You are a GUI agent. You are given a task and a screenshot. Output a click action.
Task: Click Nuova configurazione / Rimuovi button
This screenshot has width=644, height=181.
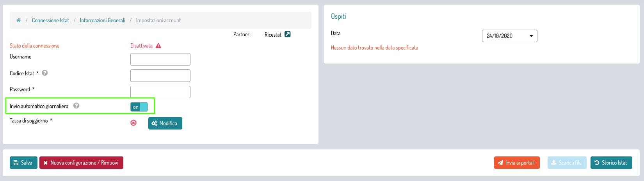coord(81,163)
